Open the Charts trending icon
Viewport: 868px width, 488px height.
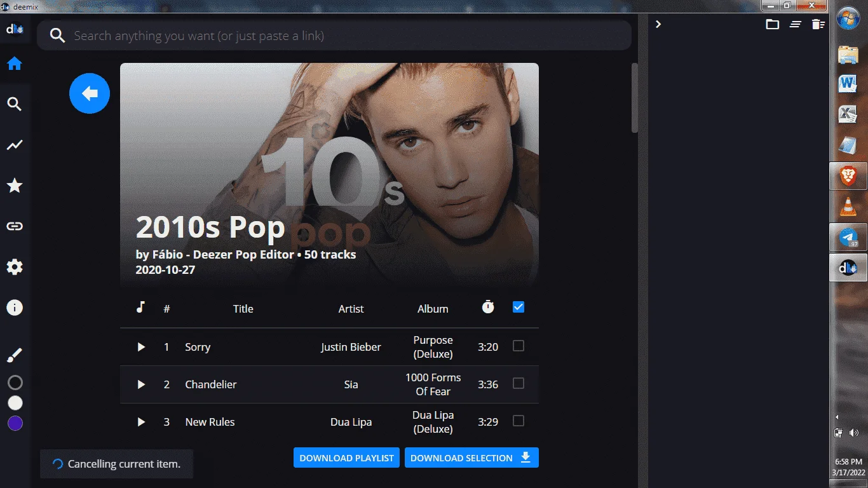[x=15, y=145]
